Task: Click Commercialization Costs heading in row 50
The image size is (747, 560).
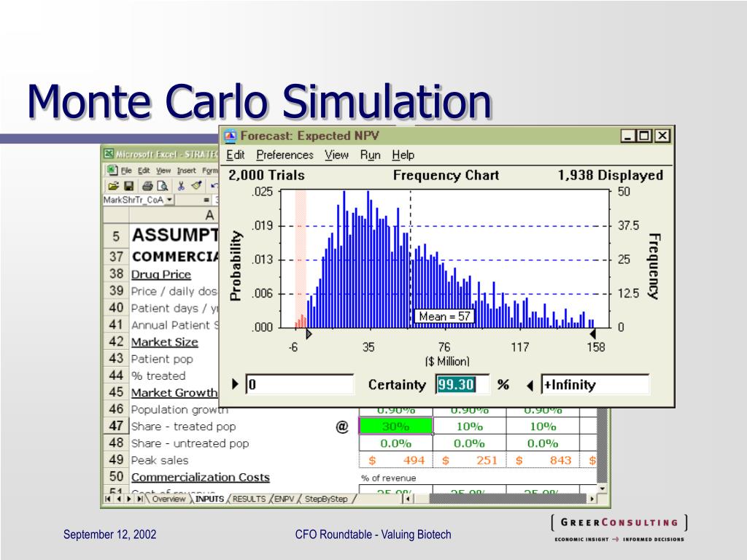Action: coord(201,477)
